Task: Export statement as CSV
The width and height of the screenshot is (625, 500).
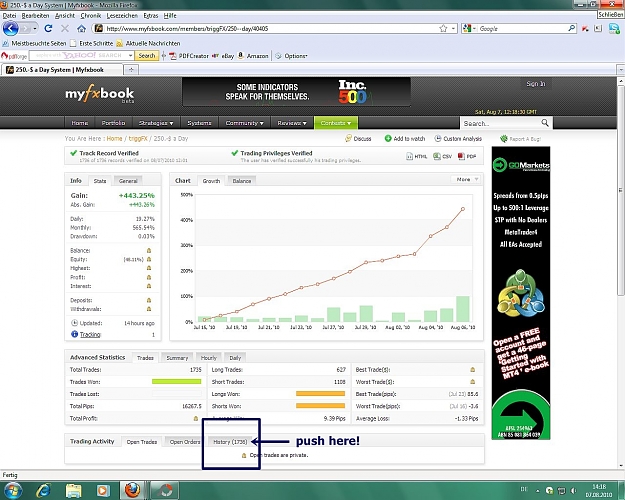Action: click(442, 156)
